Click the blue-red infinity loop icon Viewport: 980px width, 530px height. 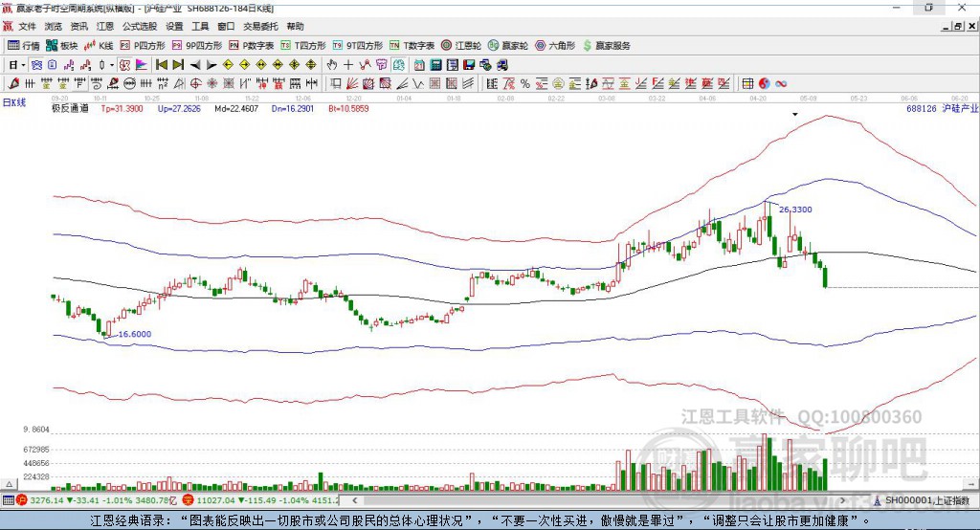coord(781,84)
